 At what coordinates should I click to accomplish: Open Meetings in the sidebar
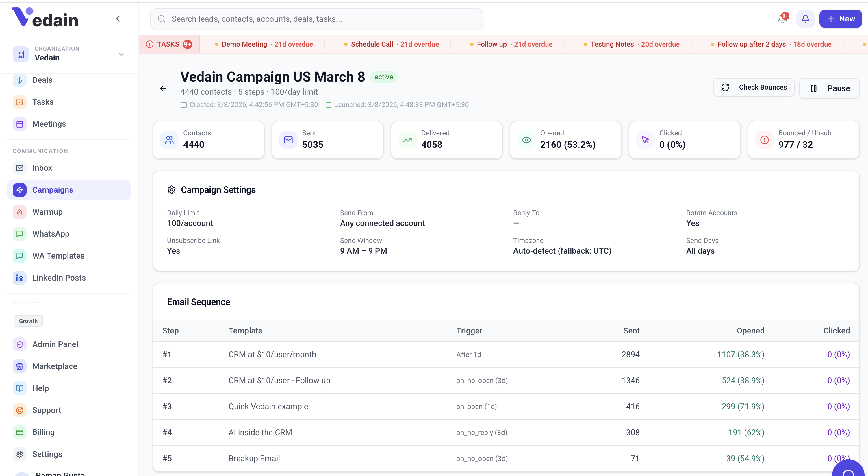[69, 124]
